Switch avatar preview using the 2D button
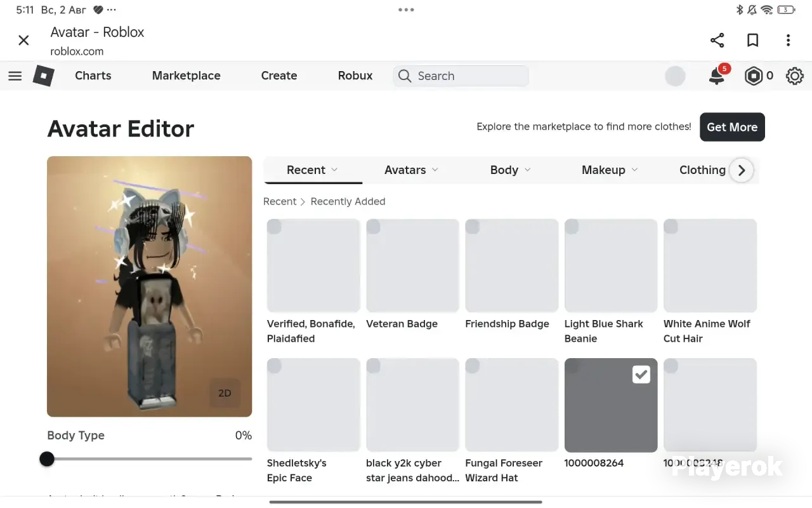 225,393
